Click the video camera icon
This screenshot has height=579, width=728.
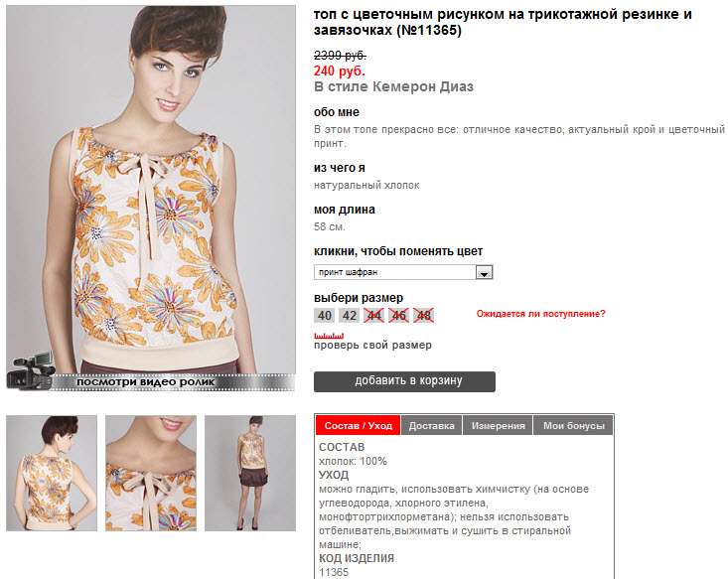tap(30, 371)
